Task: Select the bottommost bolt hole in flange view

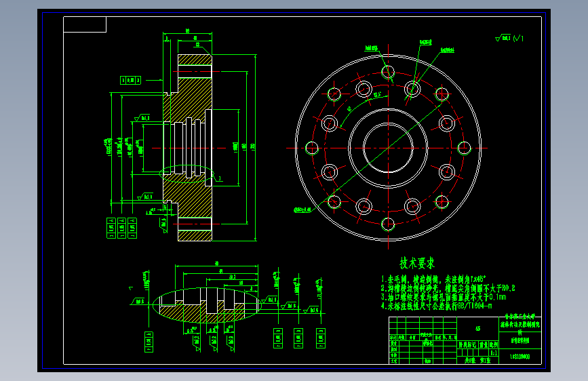Action: (x=388, y=224)
